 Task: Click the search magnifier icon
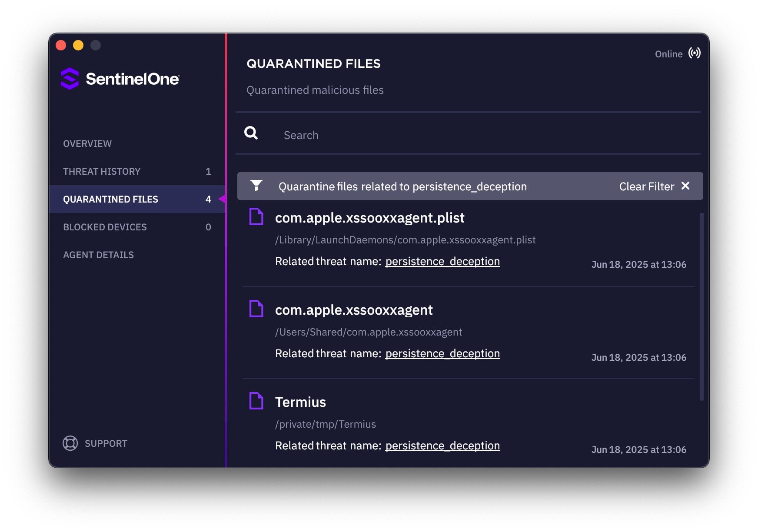coord(251,133)
